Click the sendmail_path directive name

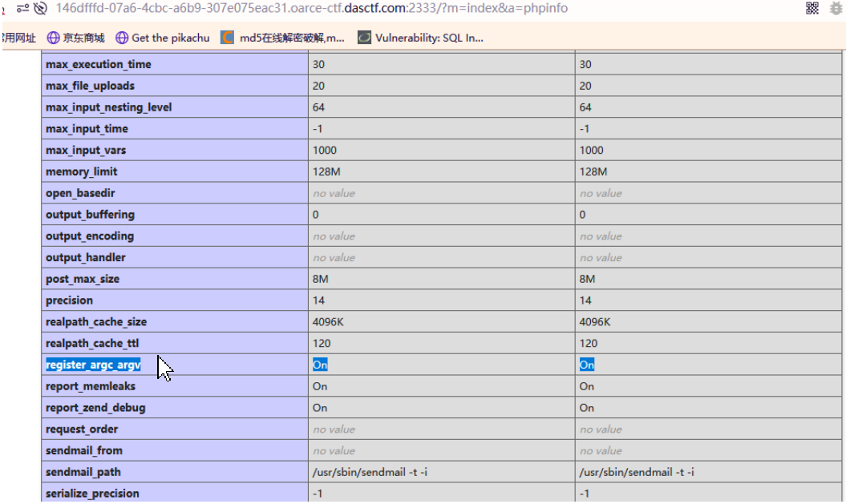point(83,472)
